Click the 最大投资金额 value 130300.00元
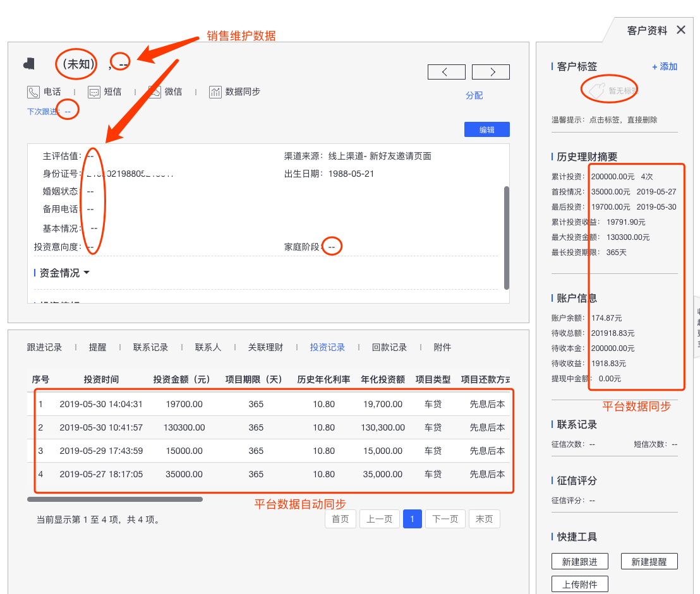The width and height of the screenshot is (700, 594). pyautogui.click(x=628, y=237)
